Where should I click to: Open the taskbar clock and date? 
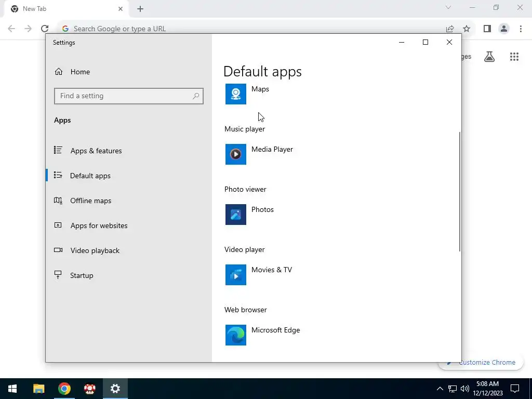pyautogui.click(x=487, y=389)
